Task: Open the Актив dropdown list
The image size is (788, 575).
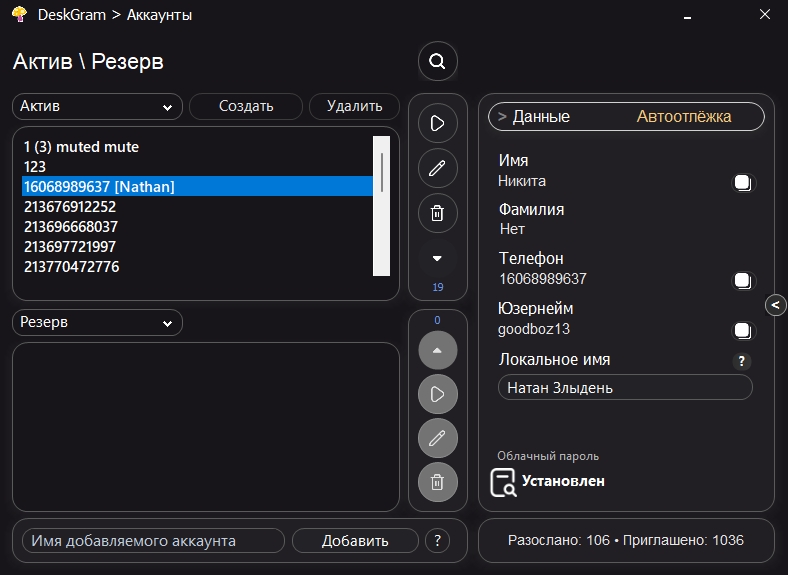Action: (x=97, y=107)
